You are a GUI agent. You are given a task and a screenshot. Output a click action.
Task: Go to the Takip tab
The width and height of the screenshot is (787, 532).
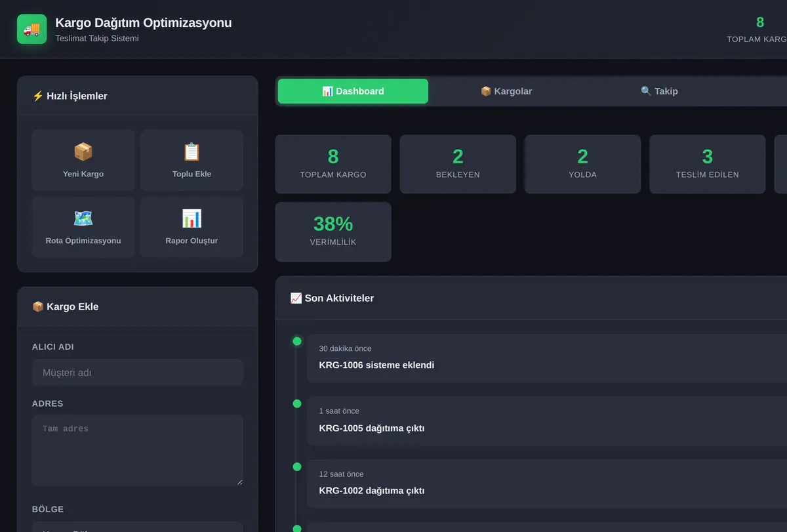(x=659, y=91)
